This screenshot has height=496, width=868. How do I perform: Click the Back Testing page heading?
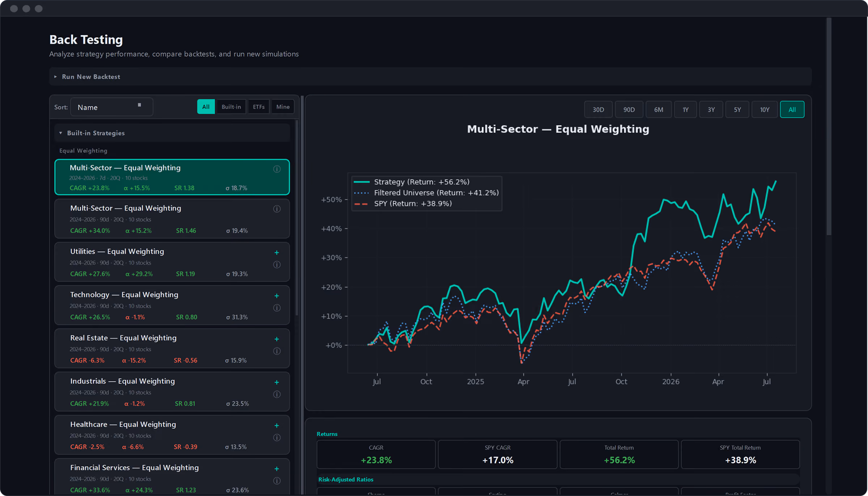click(x=86, y=40)
